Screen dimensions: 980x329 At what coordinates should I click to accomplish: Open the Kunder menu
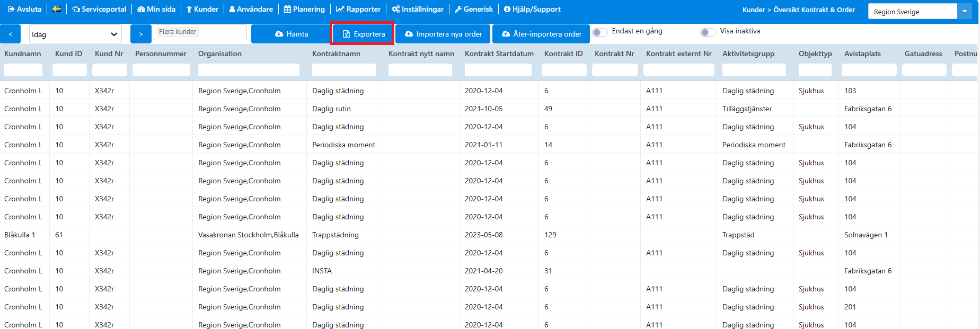click(202, 9)
